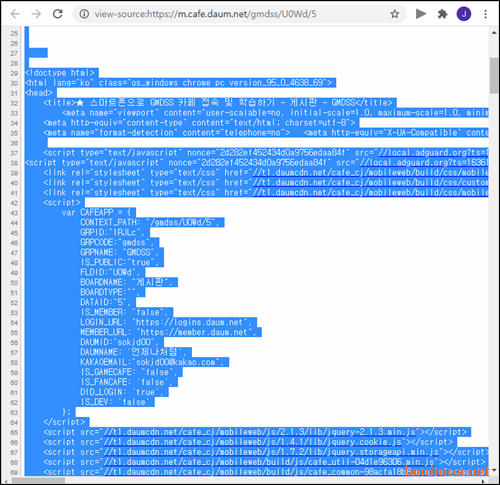500x485 pixels.
Task: Open local.adguard.org link on line 38
Action: [x=424, y=163]
